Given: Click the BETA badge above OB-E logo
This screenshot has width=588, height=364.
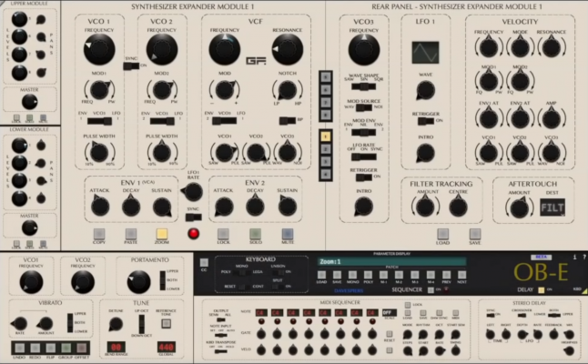Looking at the screenshot, I should coord(542,258).
